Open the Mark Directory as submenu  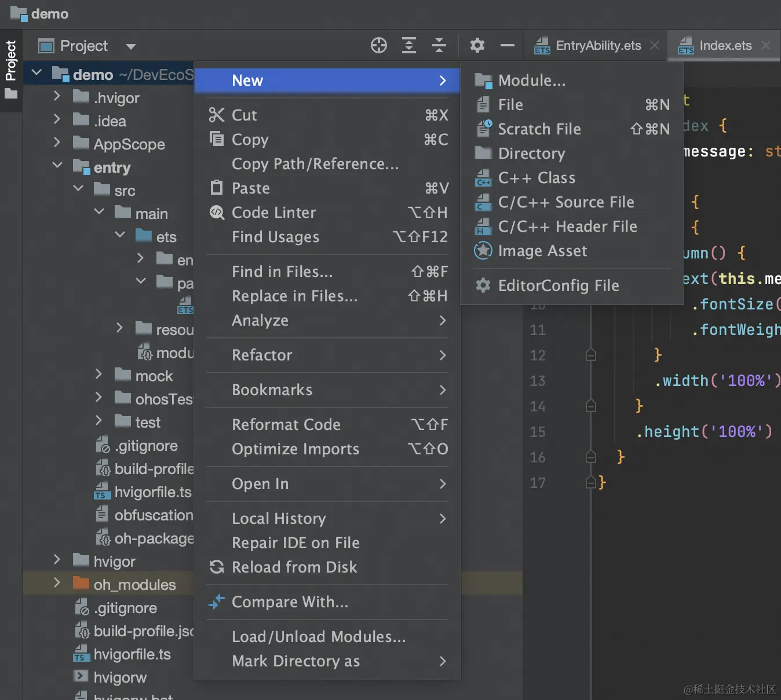click(x=327, y=661)
